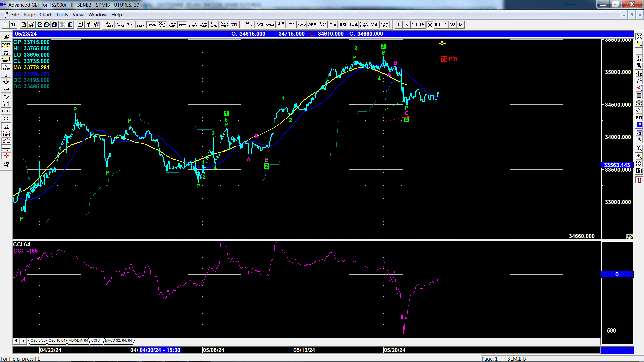The width and height of the screenshot is (644, 362).
Task: Select the LINES drawing tool
Action: click(6, 133)
